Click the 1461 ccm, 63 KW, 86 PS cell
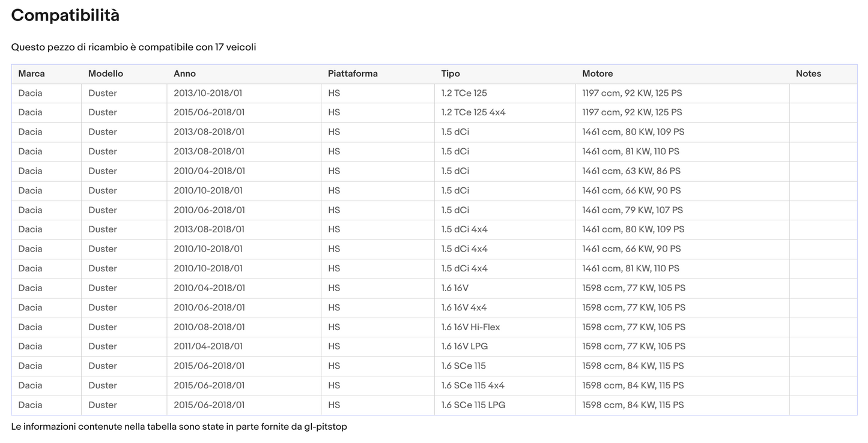This screenshot has width=868, height=443. tap(682, 171)
